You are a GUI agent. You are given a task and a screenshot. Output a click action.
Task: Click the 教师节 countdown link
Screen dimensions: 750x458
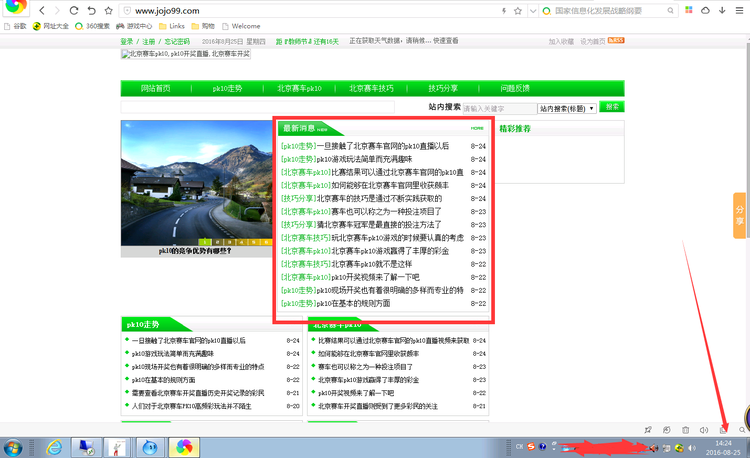click(x=307, y=42)
